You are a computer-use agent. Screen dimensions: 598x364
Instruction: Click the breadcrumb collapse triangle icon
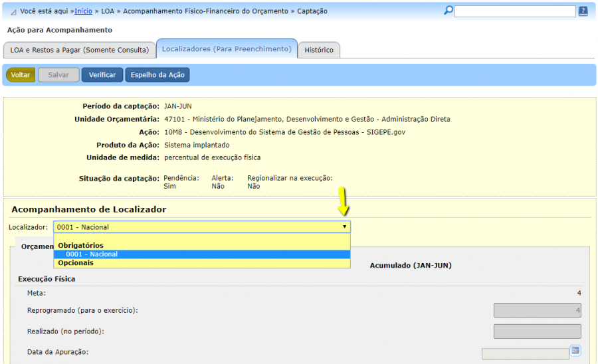click(13, 12)
